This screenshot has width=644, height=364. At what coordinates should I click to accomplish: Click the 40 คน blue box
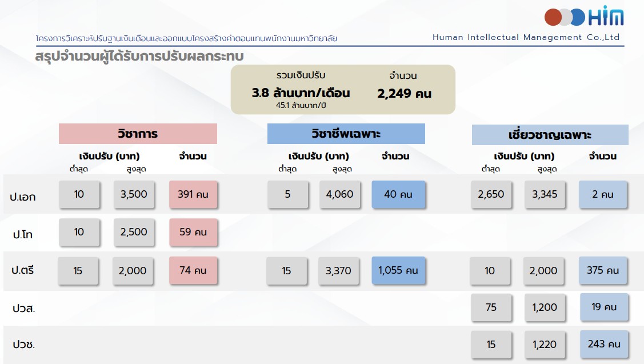[398, 194]
